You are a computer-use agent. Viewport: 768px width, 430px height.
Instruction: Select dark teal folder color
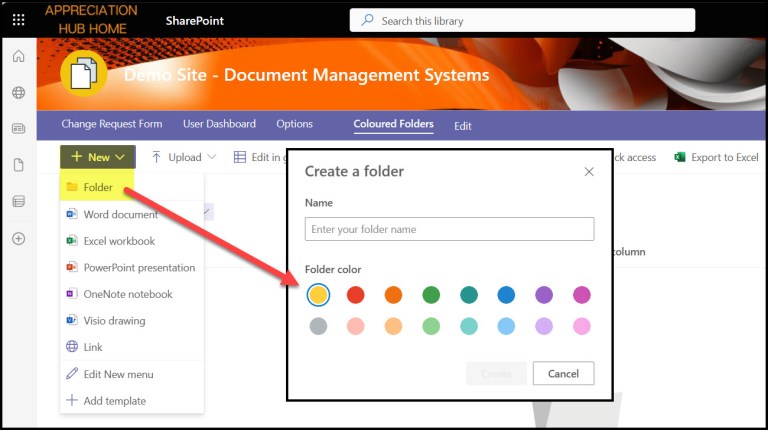pyautogui.click(x=469, y=295)
